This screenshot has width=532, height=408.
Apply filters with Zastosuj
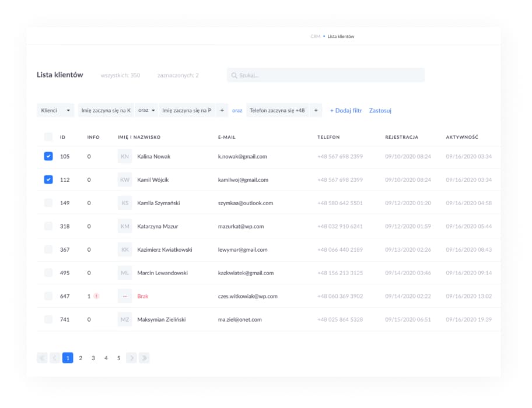380,110
